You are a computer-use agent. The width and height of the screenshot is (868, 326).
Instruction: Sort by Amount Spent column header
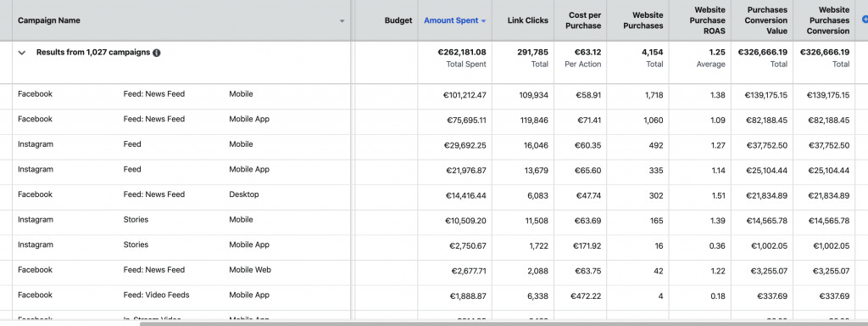(454, 20)
